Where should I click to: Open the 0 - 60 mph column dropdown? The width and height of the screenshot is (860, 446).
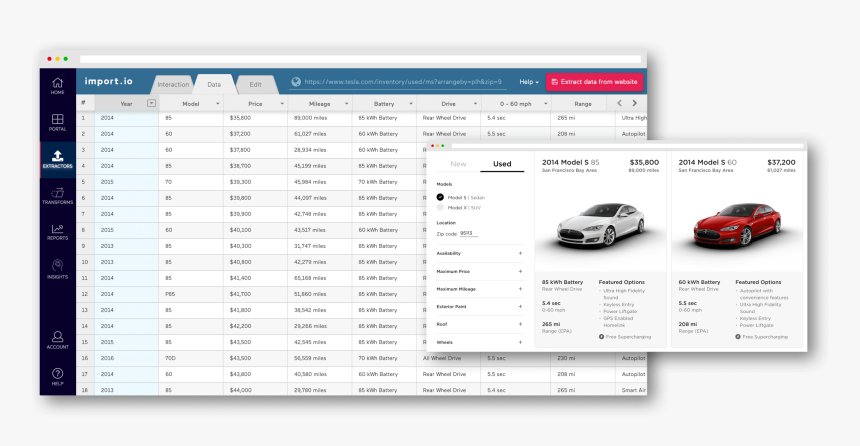click(x=546, y=104)
